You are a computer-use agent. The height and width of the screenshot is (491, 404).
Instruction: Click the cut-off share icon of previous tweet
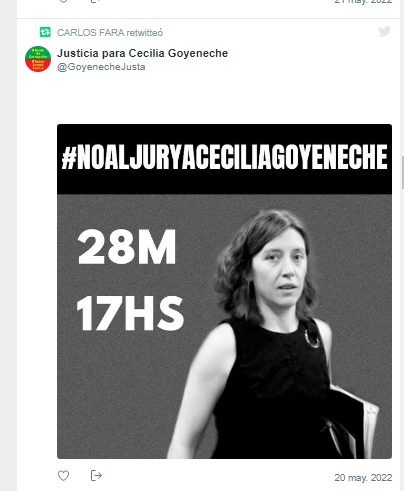[x=96, y=1]
